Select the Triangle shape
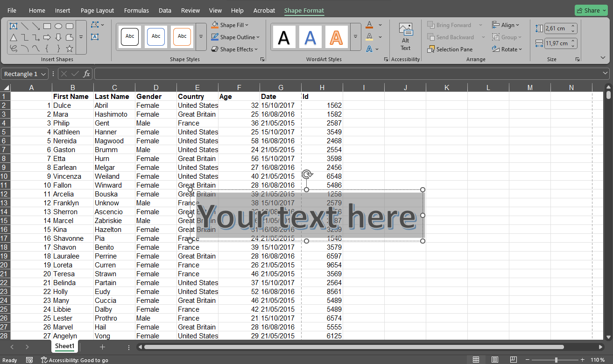 pyautogui.click(x=14, y=37)
